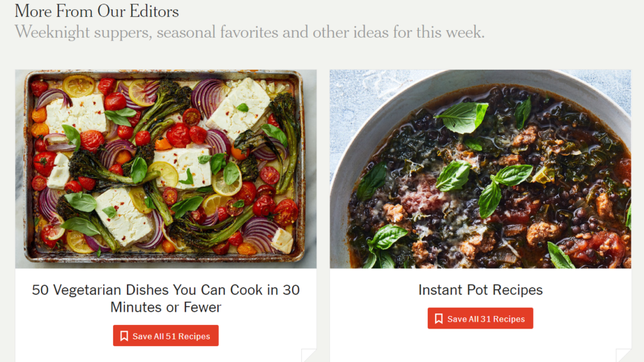Click the Weeknight suppers subtitle text
The width and height of the screenshot is (644, 362).
(250, 32)
